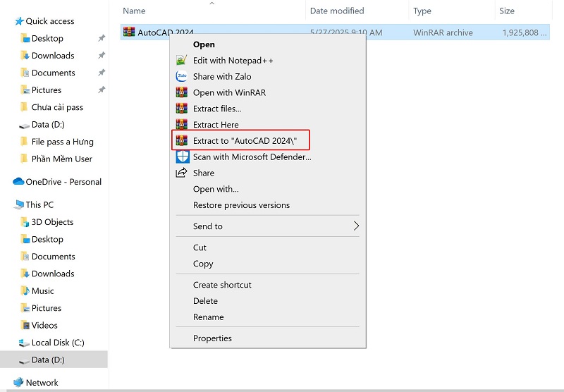Toggle sort order via arrow above Name column
The height and width of the screenshot is (392, 564).
pos(212,4)
